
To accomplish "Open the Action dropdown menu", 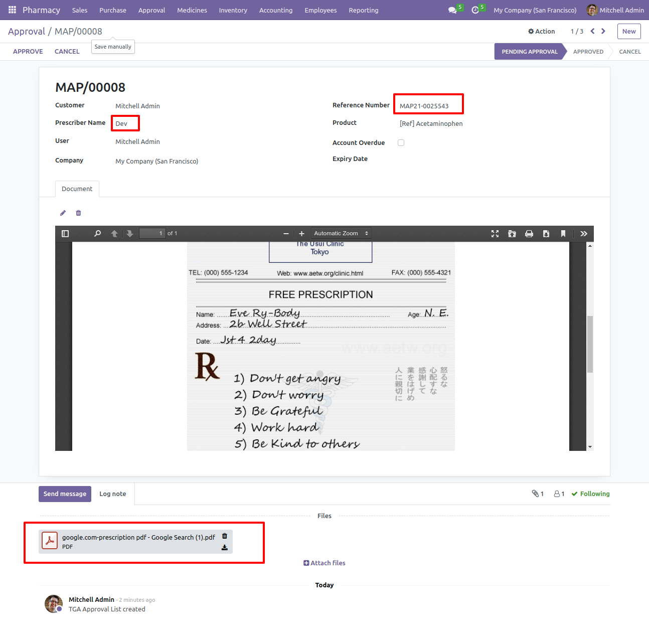I will pos(542,31).
